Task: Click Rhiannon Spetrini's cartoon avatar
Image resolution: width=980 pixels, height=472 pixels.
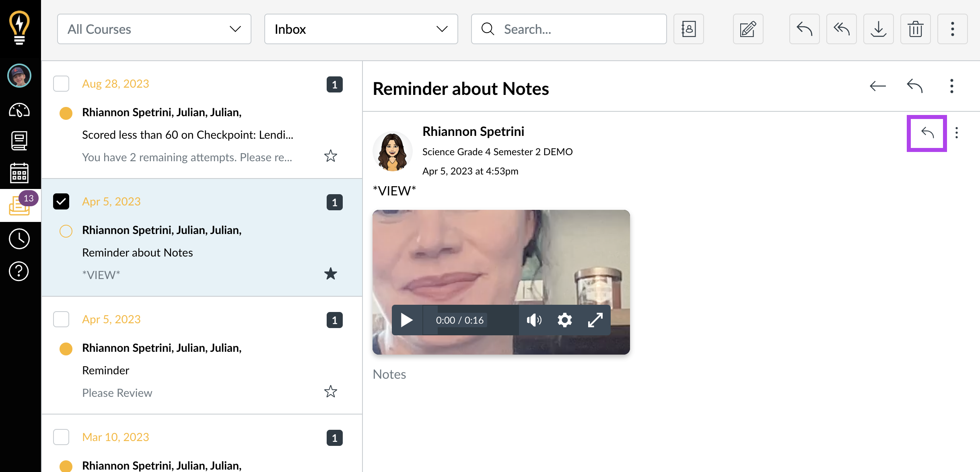Action: tap(392, 152)
